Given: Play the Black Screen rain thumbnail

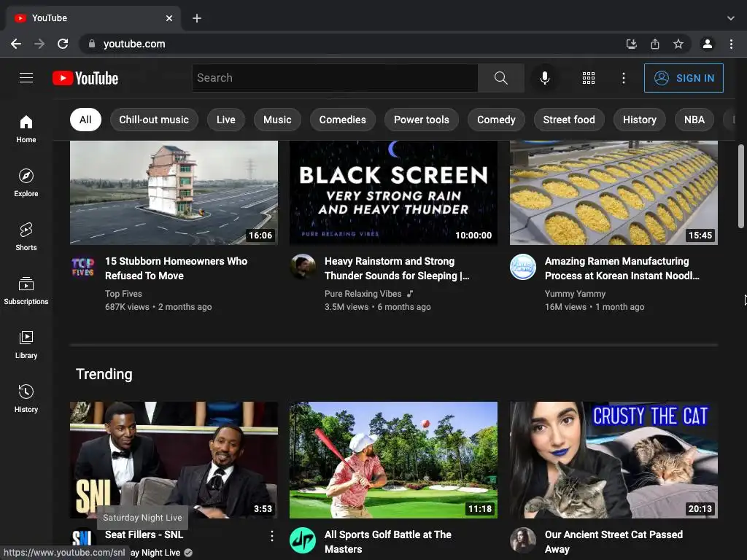Looking at the screenshot, I should tap(393, 192).
